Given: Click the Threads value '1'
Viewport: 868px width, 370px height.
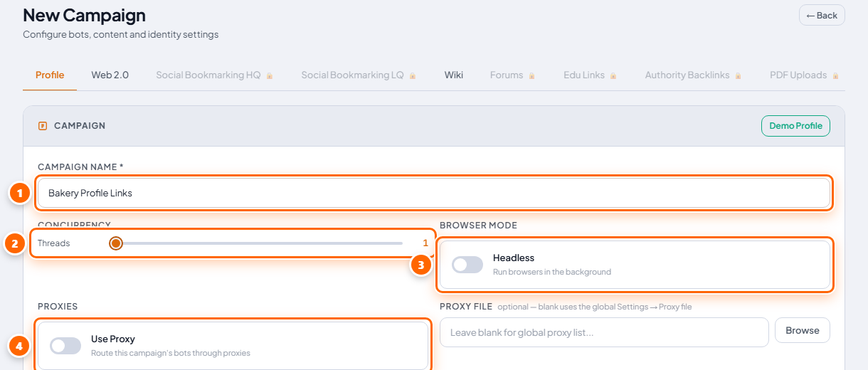Looking at the screenshot, I should click(425, 243).
